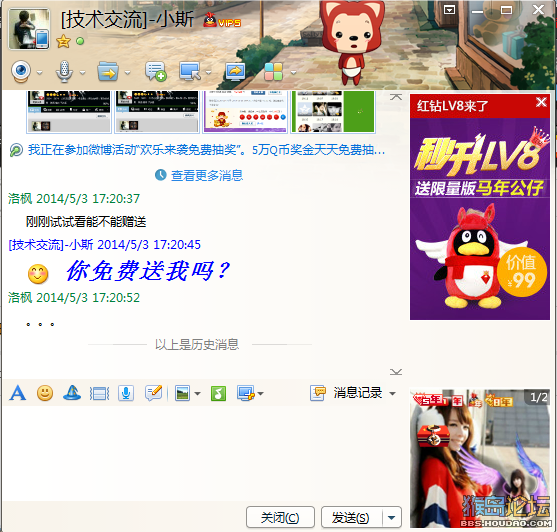Click 查看更多消息 to load more messages

pyautogui.click(x=207, y=175)
